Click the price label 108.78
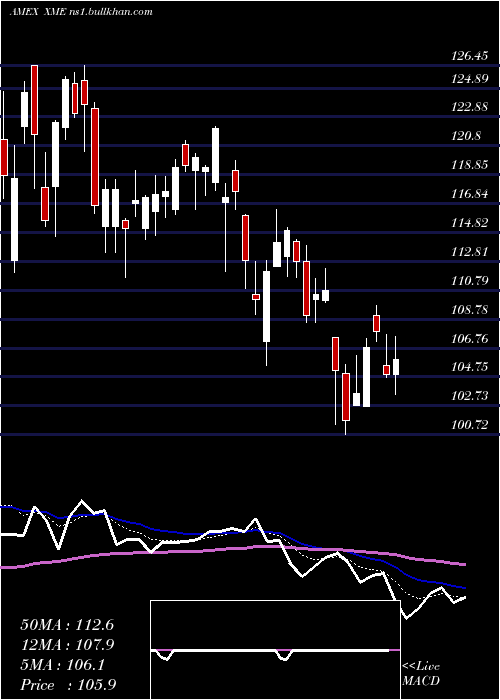The image size is (500, 700). click(x=470, y=309)
